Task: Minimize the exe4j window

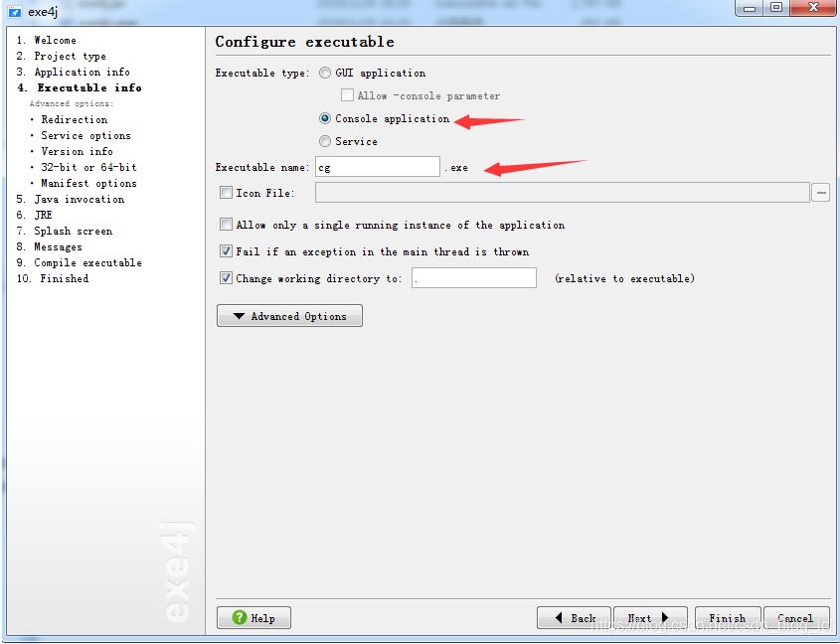Action: (750, 8)
